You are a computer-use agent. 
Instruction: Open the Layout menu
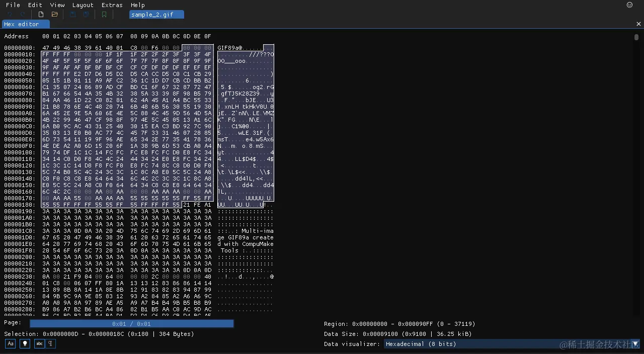(x=83, y=5)
